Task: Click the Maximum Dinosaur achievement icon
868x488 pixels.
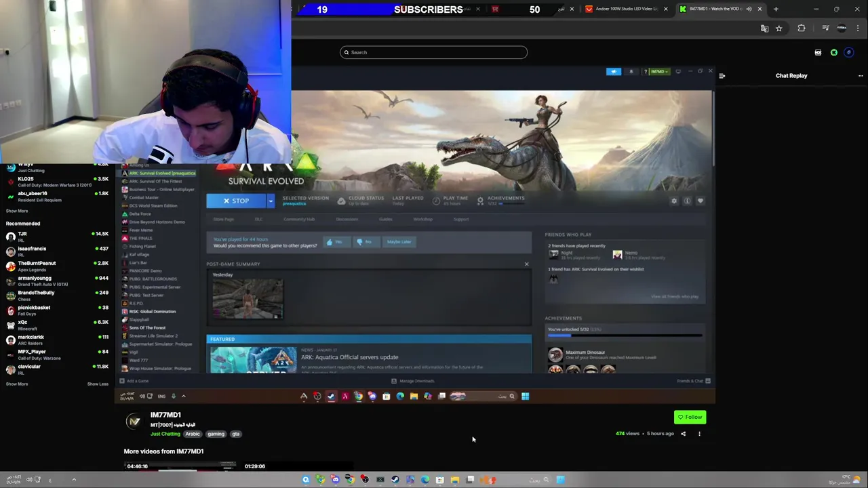Action: 555,354
